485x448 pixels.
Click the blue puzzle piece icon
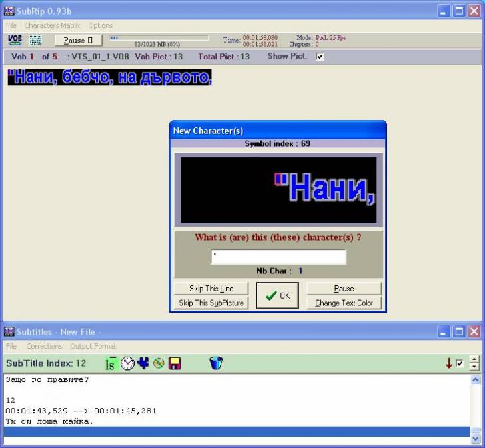coord(143,363)
